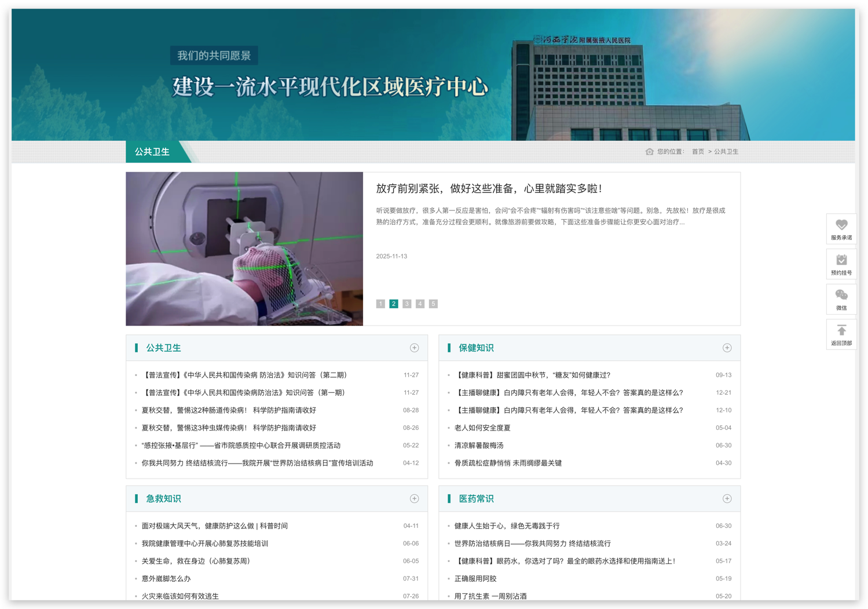This screenshot has width=868, height=609.
Task: Open article 正确服用阿胶
Action: [475, 578]
